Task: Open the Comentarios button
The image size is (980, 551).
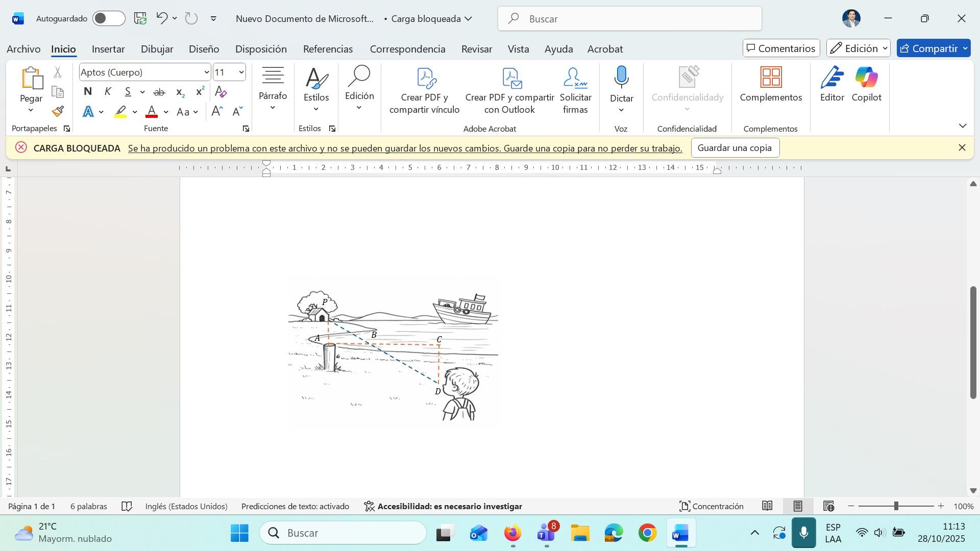Action: 781,48
